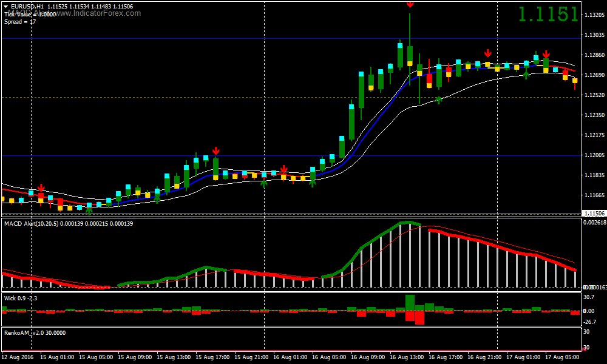Click the rightmost red sell arrow
The image size is (607, 364).
coord(565,72)
